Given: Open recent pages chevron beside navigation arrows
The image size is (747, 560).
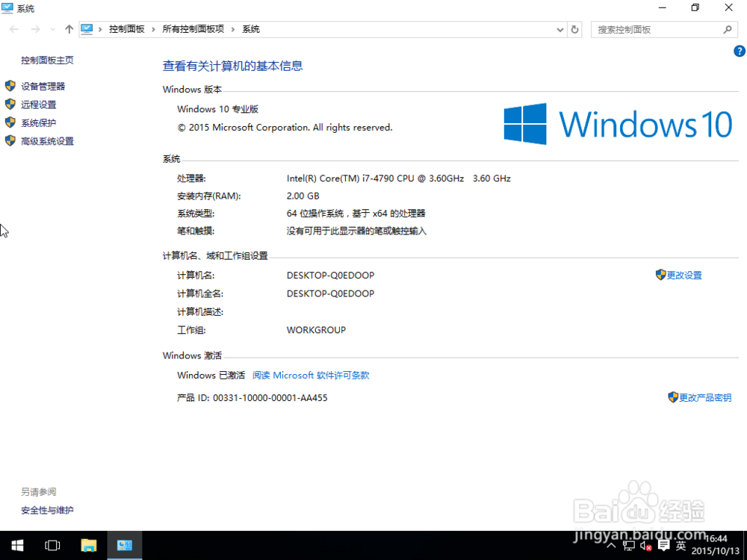Looking at the screenshot, I should click(51, 29).
